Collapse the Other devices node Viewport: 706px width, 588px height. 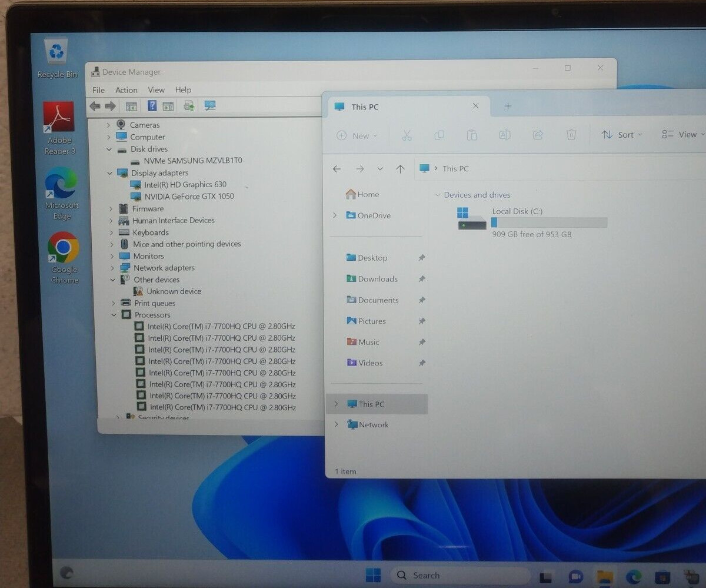coord(112,280)
